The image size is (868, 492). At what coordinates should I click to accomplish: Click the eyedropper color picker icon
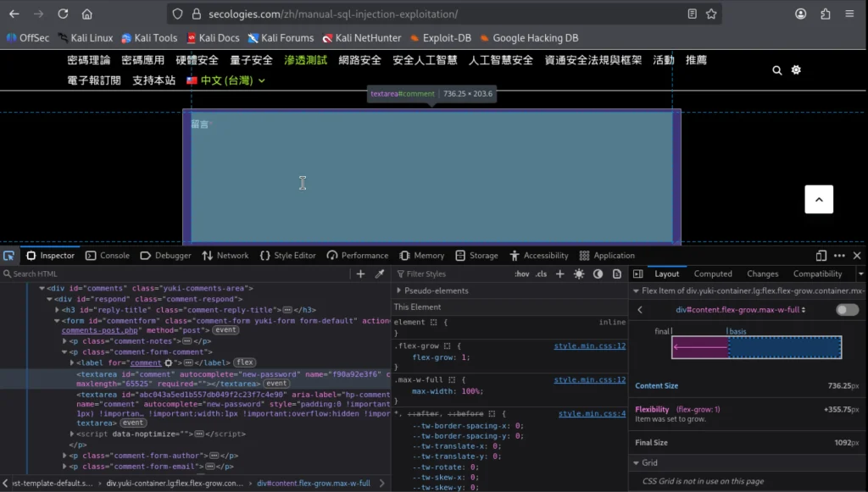point(380,274)
